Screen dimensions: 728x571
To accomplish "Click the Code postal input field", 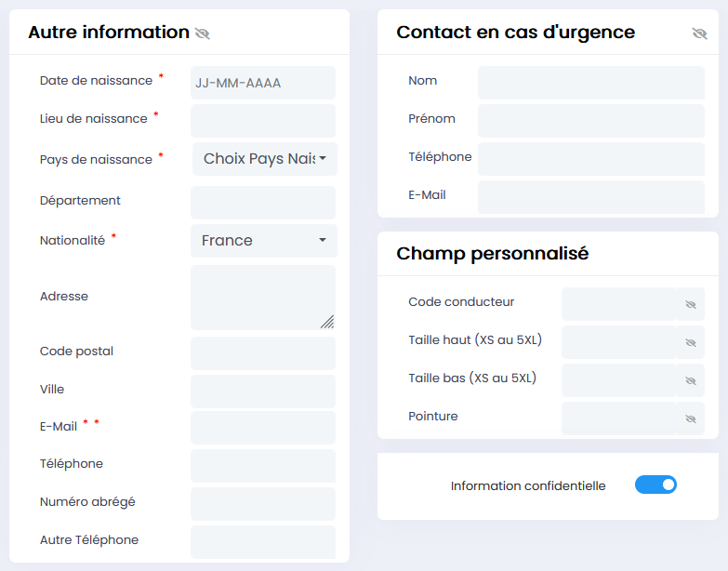I will tap(262, 353).
